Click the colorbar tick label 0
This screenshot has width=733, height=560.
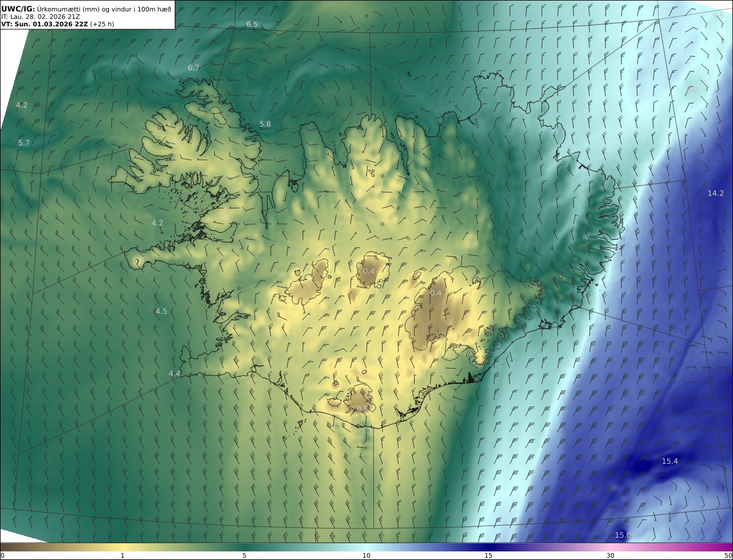2,555
